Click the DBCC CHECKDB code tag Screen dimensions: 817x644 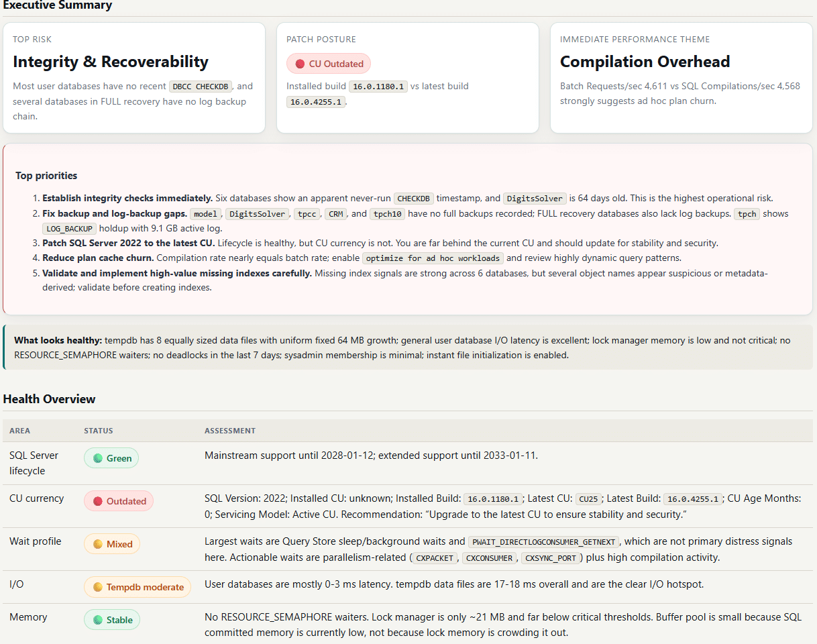(201, 87)
